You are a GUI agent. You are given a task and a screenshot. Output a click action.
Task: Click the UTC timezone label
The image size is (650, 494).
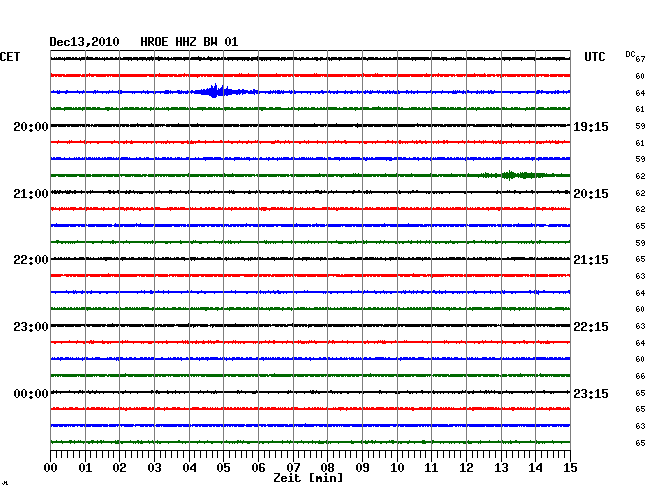pos(594,57)
